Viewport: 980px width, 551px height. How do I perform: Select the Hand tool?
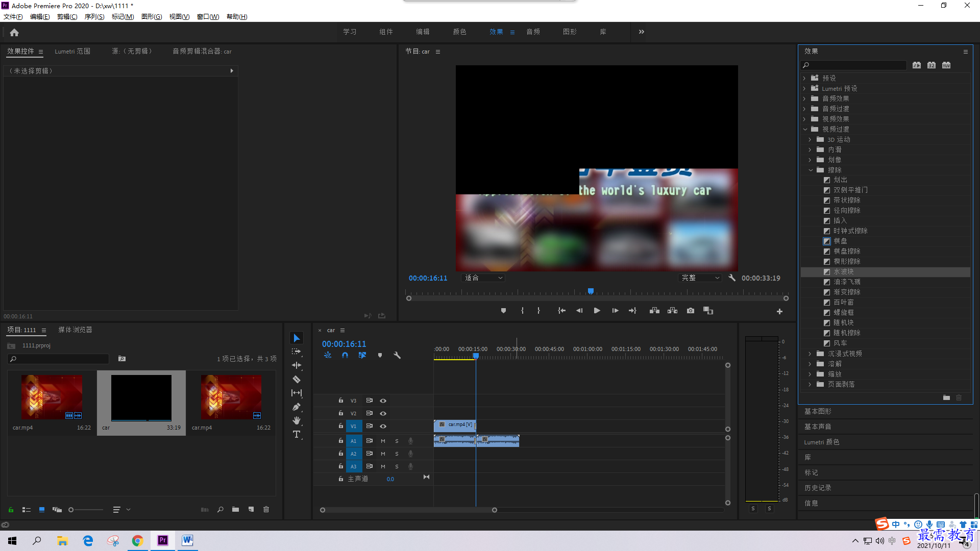coord(297,420)
